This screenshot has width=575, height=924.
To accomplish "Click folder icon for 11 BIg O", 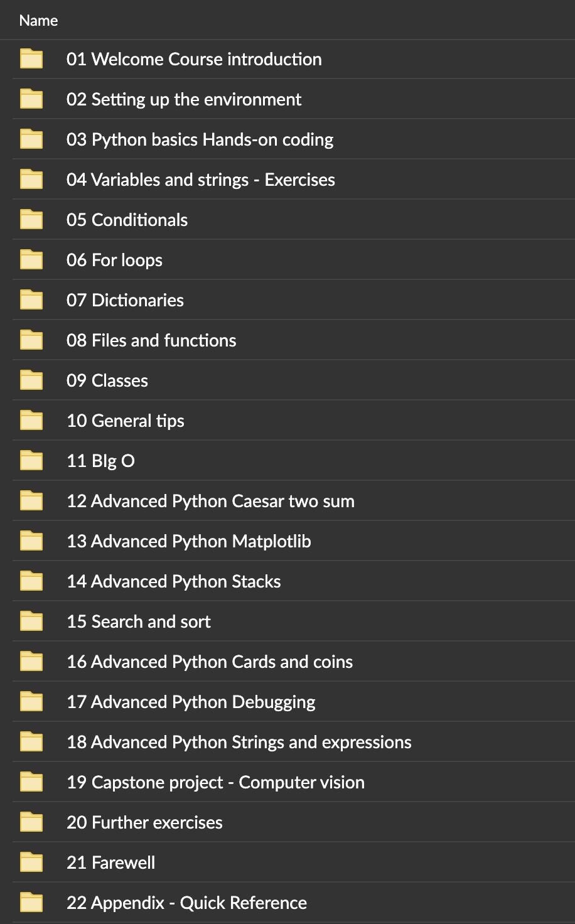I will pyautogui.click(x=31, y=461).
